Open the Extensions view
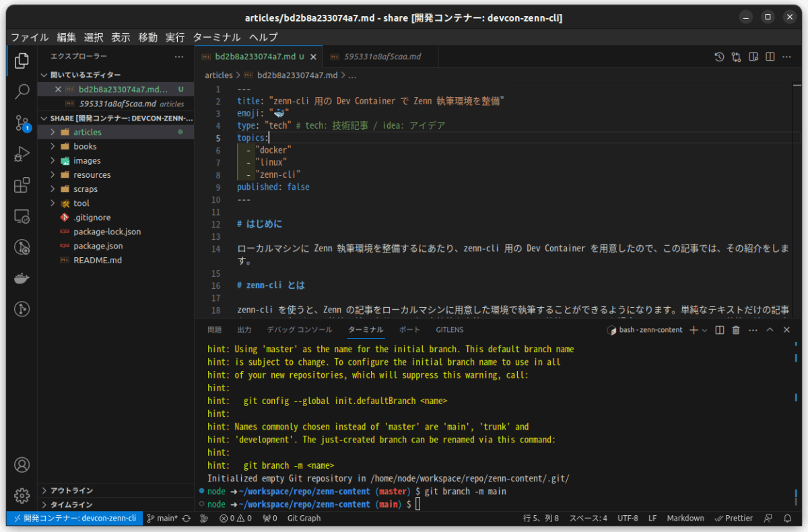Screen dimensions: 808x532 [x=22, y=185]
